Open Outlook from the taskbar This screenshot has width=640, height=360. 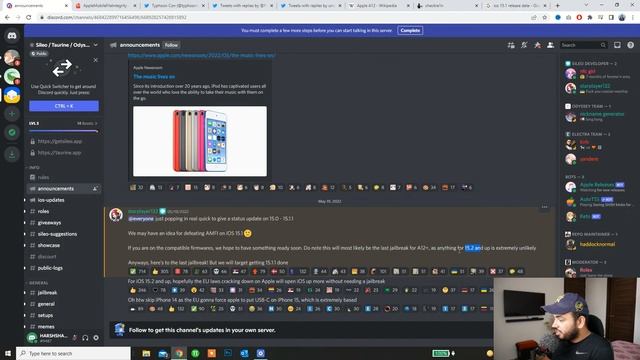(244, 353)
